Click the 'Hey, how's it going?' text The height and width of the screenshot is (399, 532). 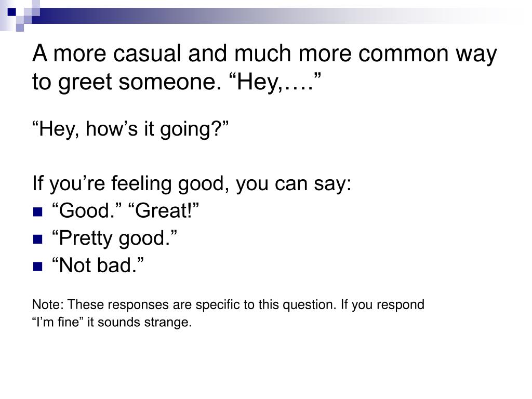(130, 129)
